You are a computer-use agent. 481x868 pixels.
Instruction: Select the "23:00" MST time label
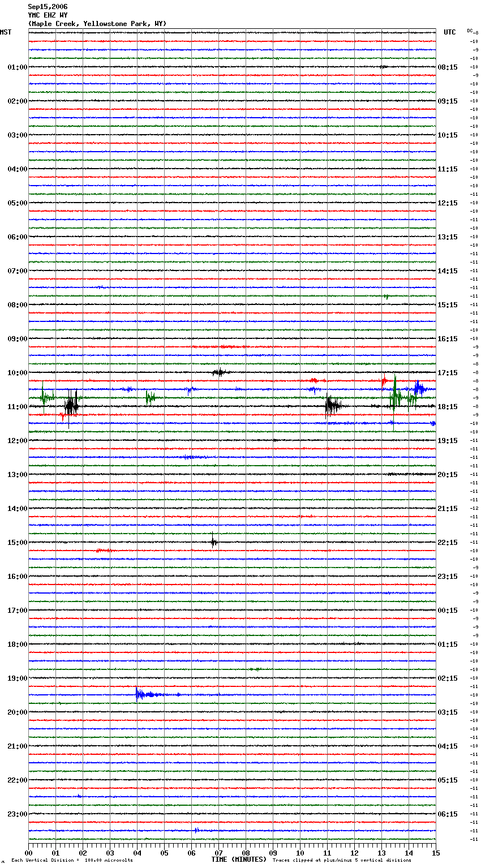[17, 814]
